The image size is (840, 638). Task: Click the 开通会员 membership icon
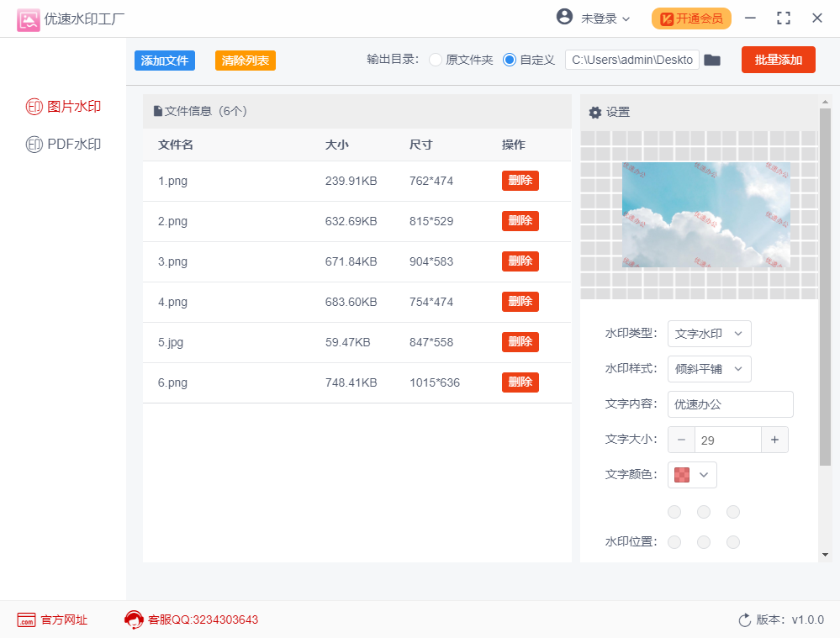[x=667, y=17]
